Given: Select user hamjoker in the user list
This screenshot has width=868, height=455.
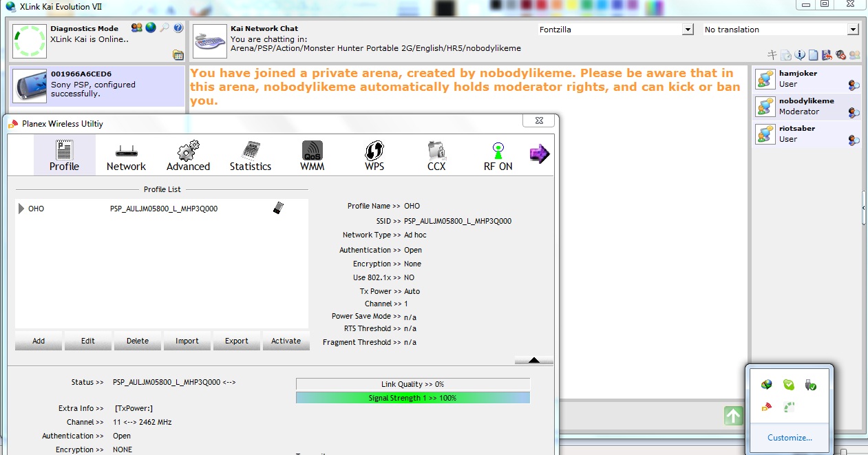Looking at the screenshot, I should (x=807, y=79).
